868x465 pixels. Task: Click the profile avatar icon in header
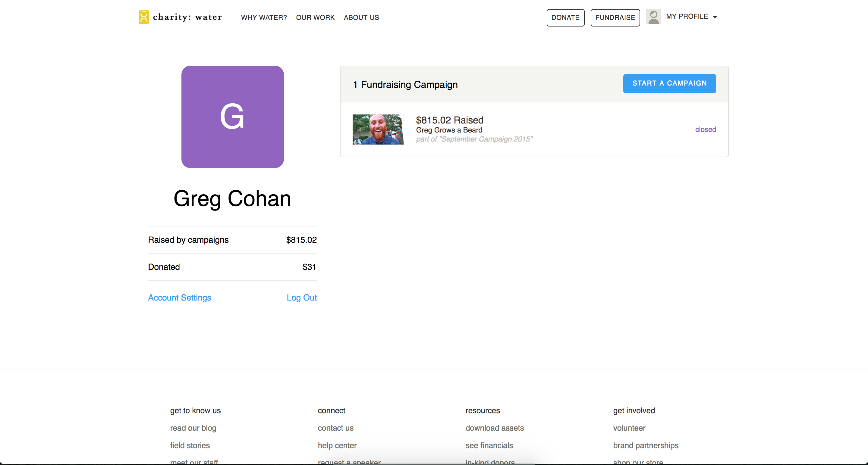[x=653, y=17]
